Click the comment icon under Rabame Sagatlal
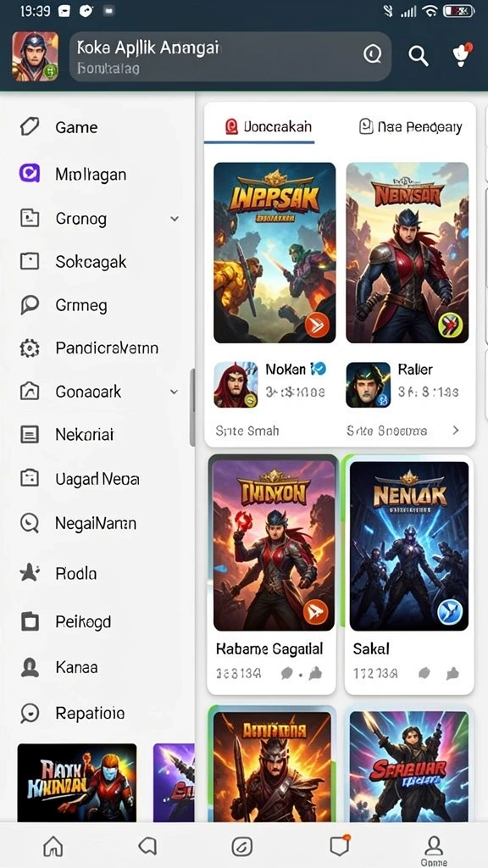Viewport: 488px width, 868px height. pos(286,673)
